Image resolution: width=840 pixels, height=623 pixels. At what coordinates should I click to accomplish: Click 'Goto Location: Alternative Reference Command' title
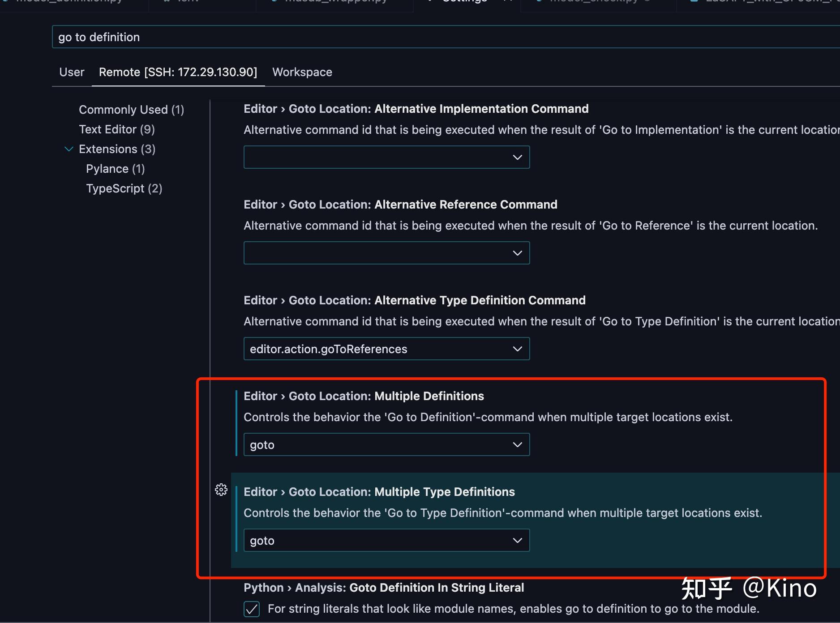coord(400,205)
